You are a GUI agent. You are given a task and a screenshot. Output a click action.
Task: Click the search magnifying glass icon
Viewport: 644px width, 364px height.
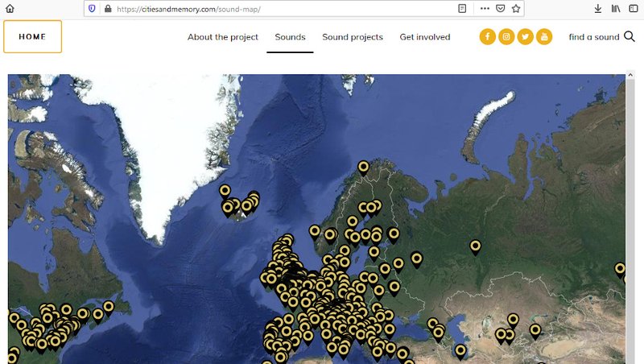630,36
